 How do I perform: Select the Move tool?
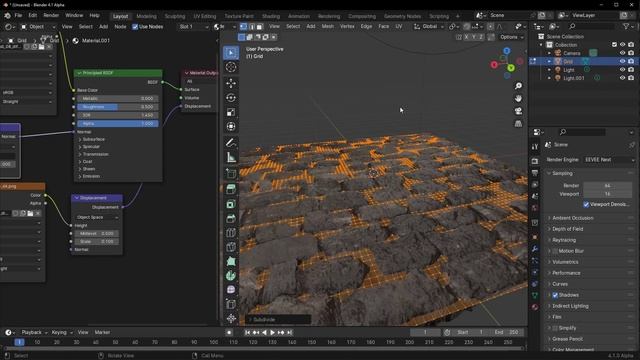click(231, 83)
